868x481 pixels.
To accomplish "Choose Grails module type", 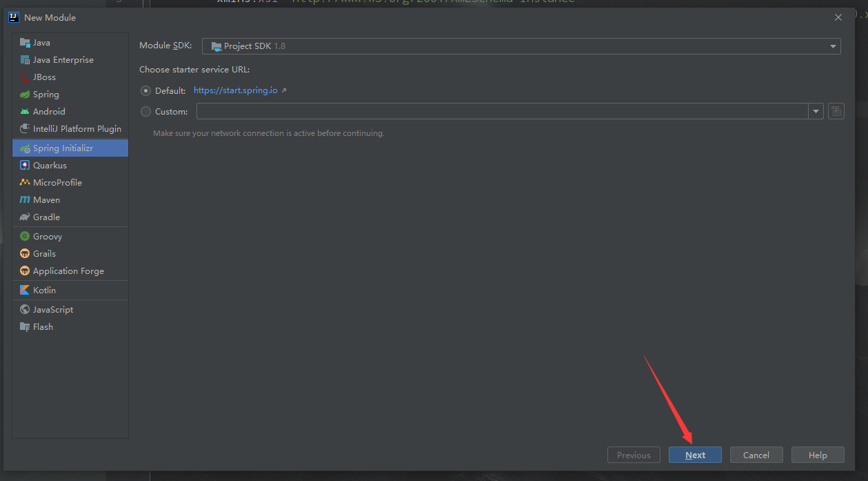I will click(x=70, y=254).
